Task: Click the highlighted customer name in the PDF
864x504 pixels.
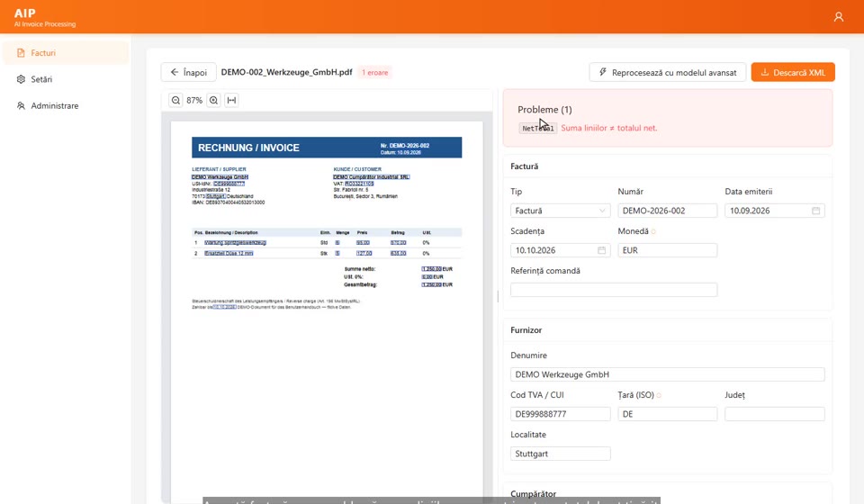Action: click(x=372, y=176)
